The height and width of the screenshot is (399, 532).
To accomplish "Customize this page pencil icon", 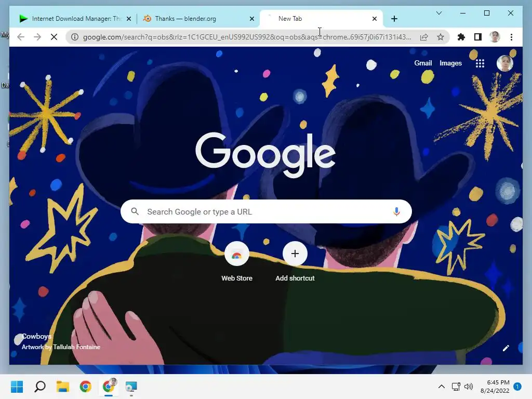I will pos(506,348).
